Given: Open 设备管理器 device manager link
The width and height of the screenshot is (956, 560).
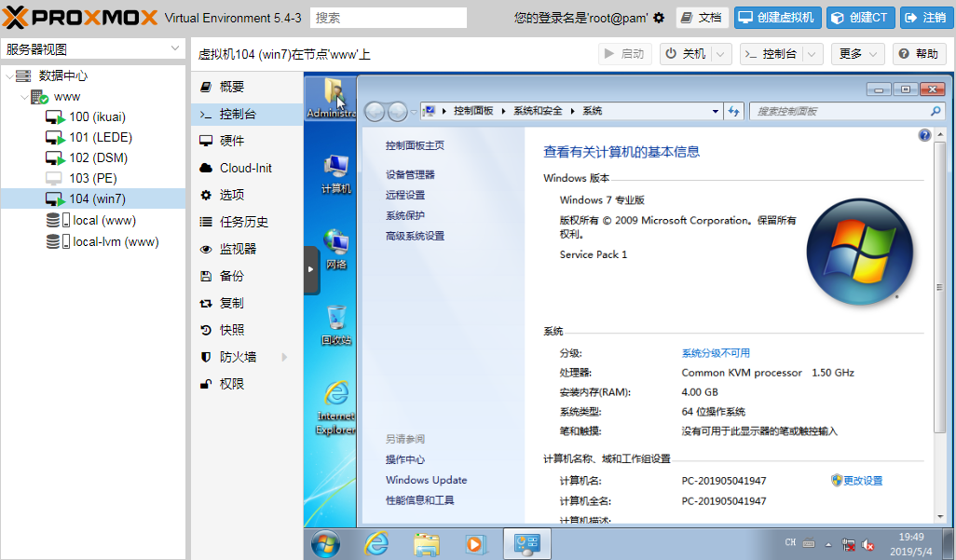Looking at the screenshot, I should [x=410, y=174].
